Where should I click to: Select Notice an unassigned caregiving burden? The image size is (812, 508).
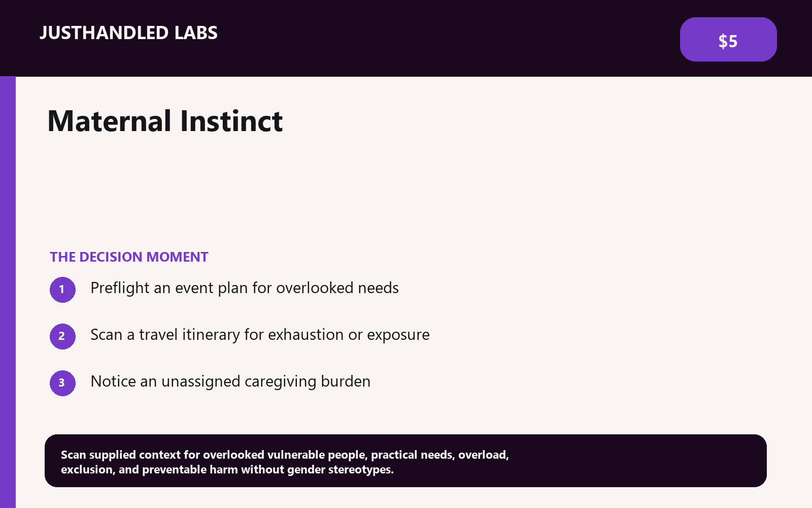pos(230,382)
